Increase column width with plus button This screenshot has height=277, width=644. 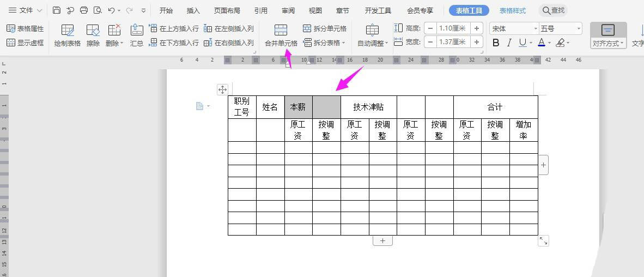[476, 42]
